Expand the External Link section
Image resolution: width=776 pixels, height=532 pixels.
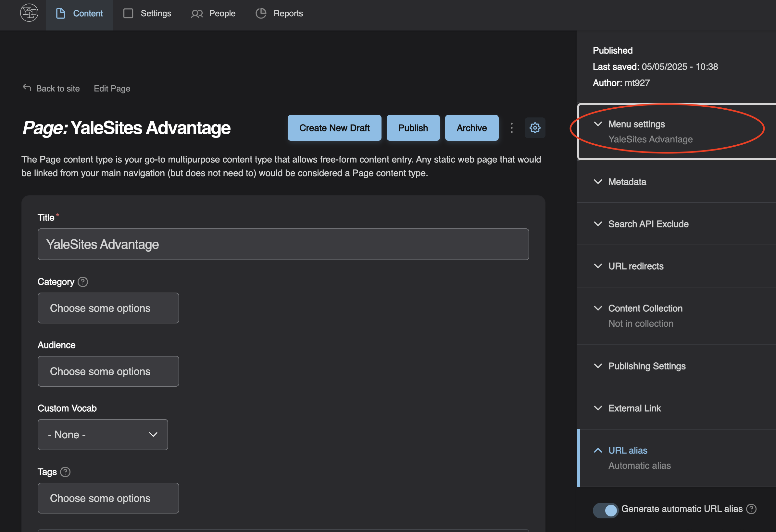pyautogui.click(x=677, y=408)
